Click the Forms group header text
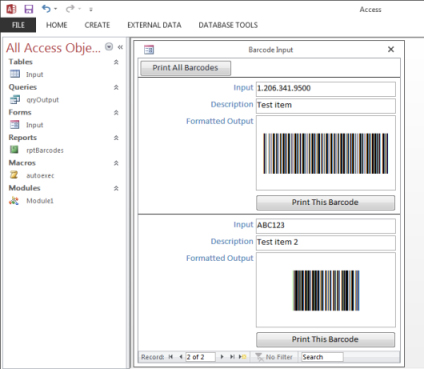Screen dimensions: 424x369 20,112
